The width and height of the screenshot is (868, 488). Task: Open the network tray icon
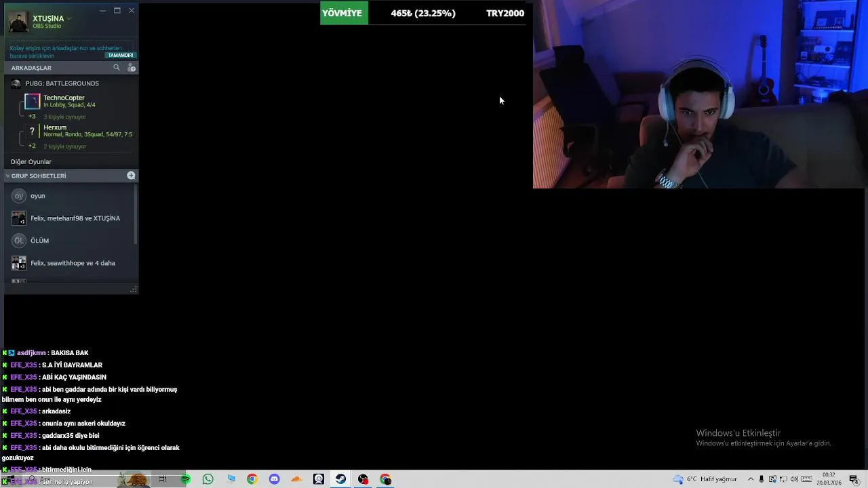(783, 479)
